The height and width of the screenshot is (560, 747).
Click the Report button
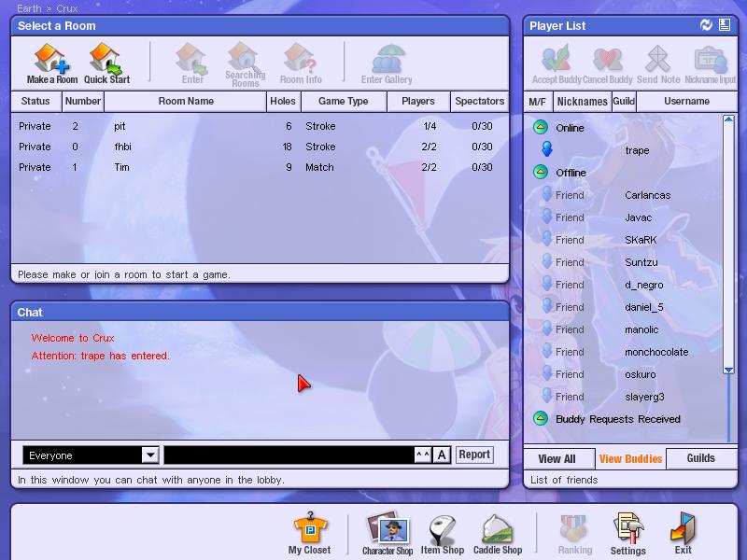tap(474, 455)
